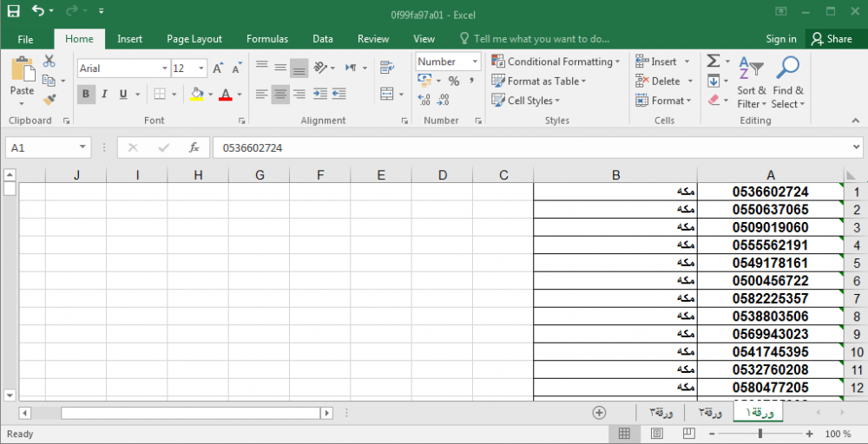The width and height of the screenshot is (868, 444).
Task: Apply the red Font Color
Action: coord(226,94)
